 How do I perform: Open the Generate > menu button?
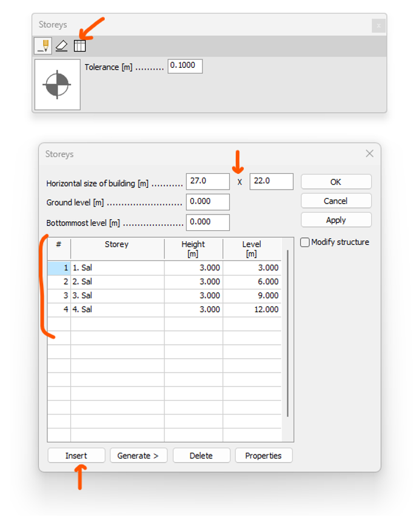[138, 456]
